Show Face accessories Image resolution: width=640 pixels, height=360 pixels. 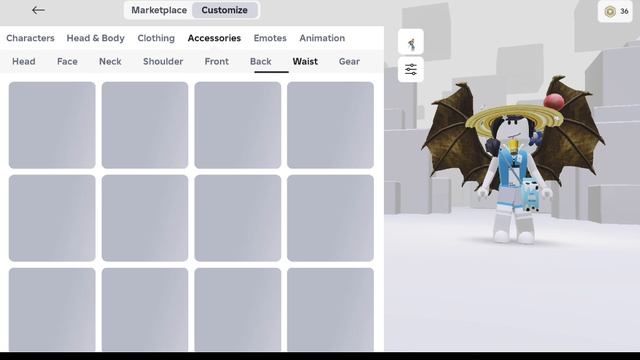pyautogui.click(x=67, y=61)
